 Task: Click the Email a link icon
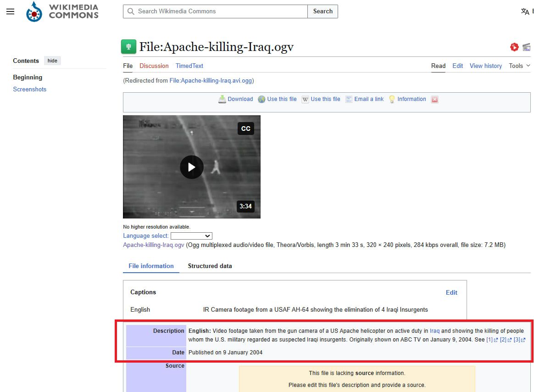pyautogui.click(x=349, y=99)
